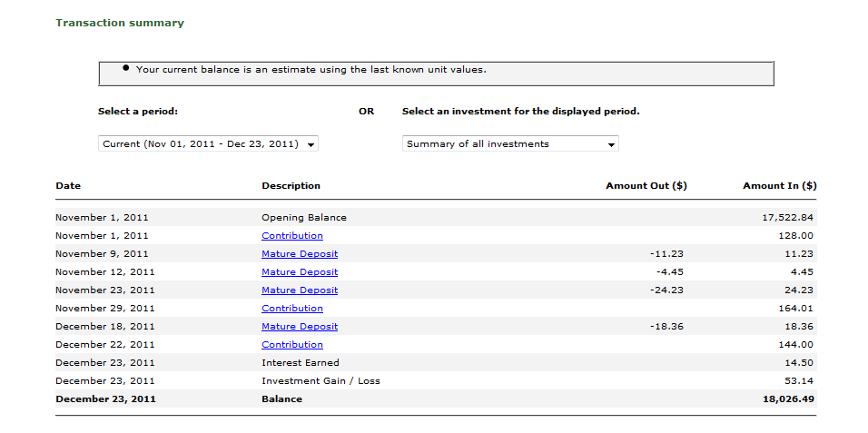Image resolution: width=868 pixels, height=433 pixels.
Task: Open the November 23 Mature Deposit link
Action: tap(300, 290)
